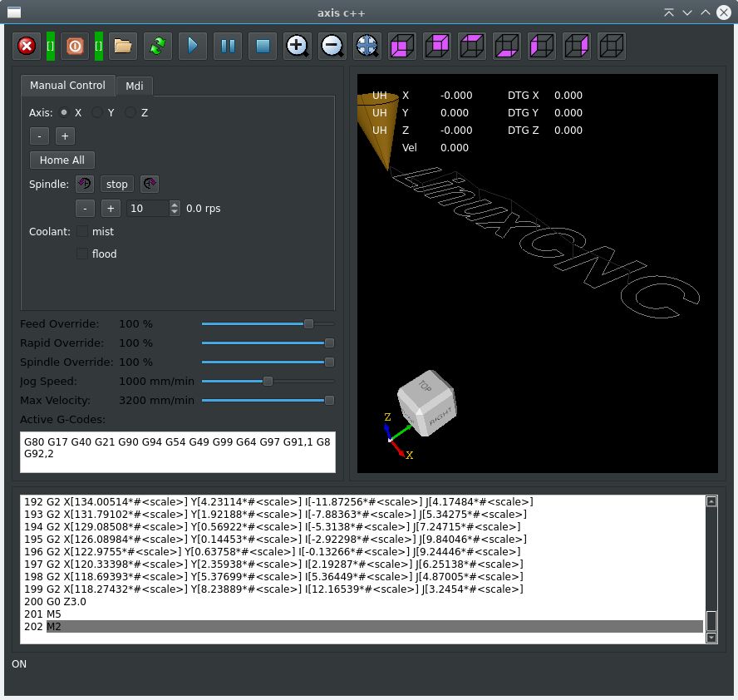The height and width of the screenshot is (700, 738).
Task: Select G-code line 196
Action: coord(362,551)
